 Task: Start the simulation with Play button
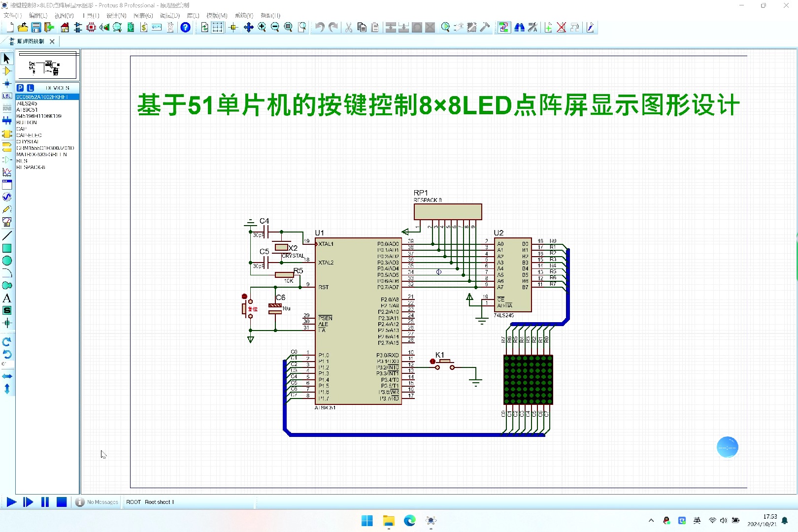point(11,502)
